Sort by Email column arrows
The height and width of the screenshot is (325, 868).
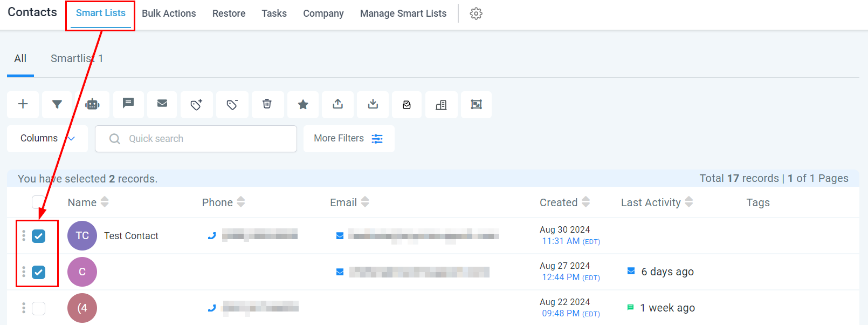(365, 202)
